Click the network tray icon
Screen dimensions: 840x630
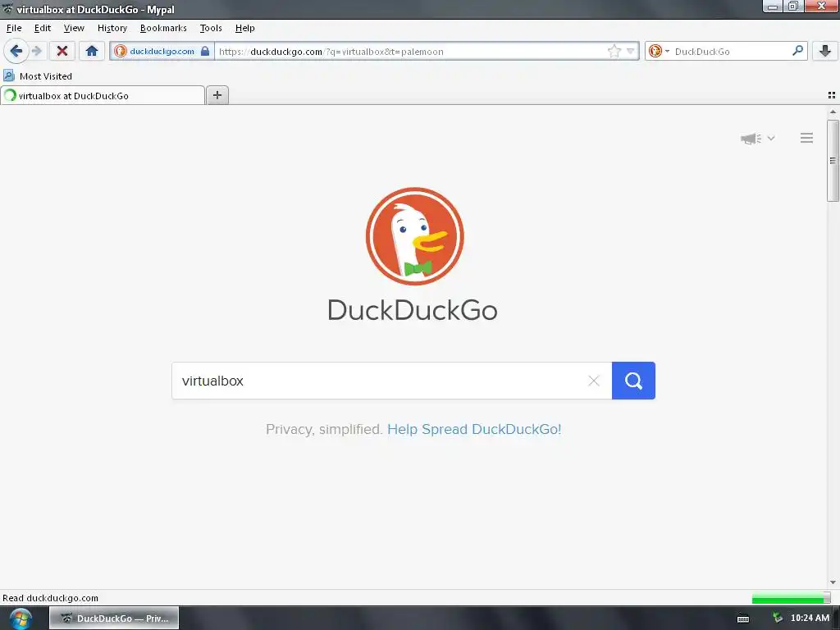coord(778,619)
